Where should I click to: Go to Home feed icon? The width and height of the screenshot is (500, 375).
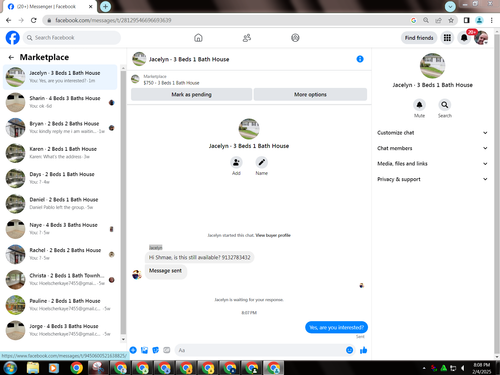[198, 38]
